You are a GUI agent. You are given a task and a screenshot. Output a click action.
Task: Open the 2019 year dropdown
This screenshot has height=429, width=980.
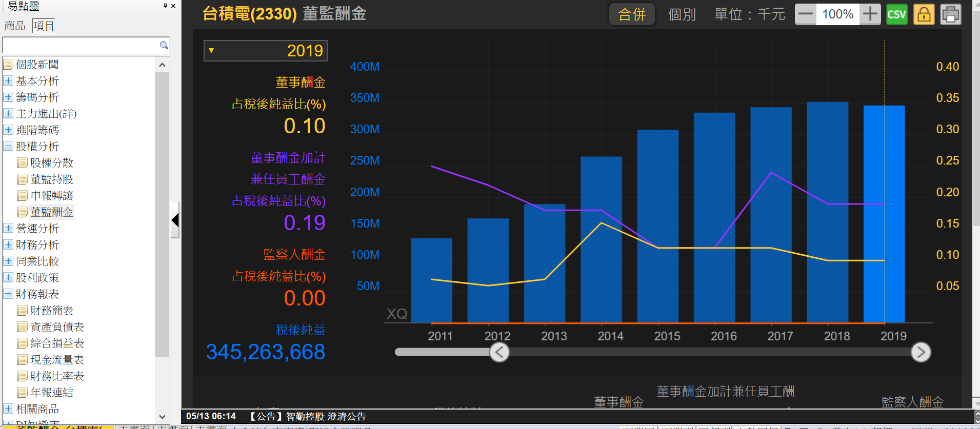point(265,51)
